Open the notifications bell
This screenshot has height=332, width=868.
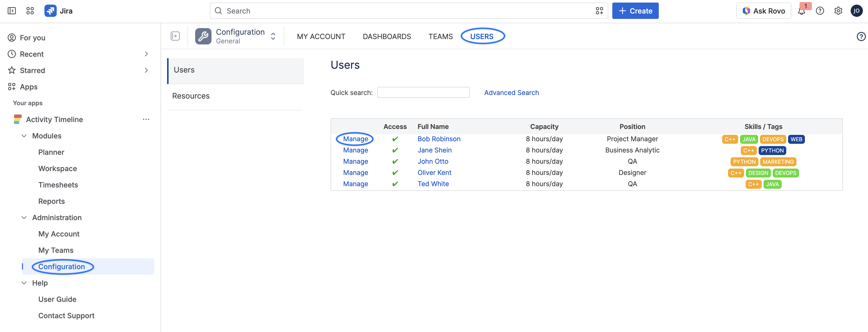[802, 11]
